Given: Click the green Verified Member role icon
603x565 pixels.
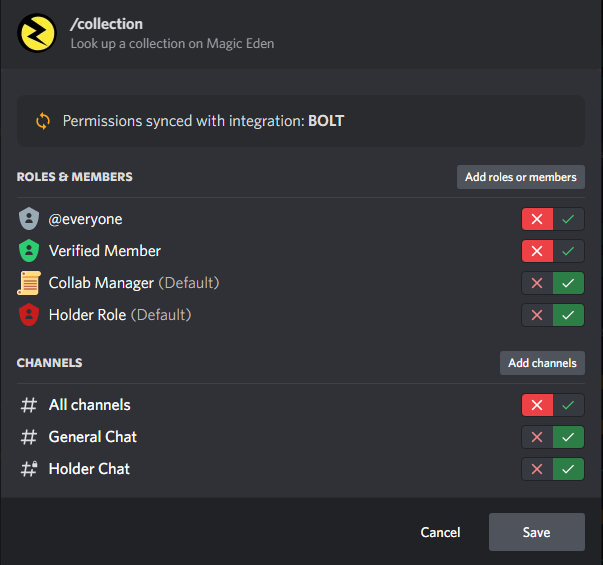Looking at the screenshot, I should pyautogui.click(x=29, y=251).
